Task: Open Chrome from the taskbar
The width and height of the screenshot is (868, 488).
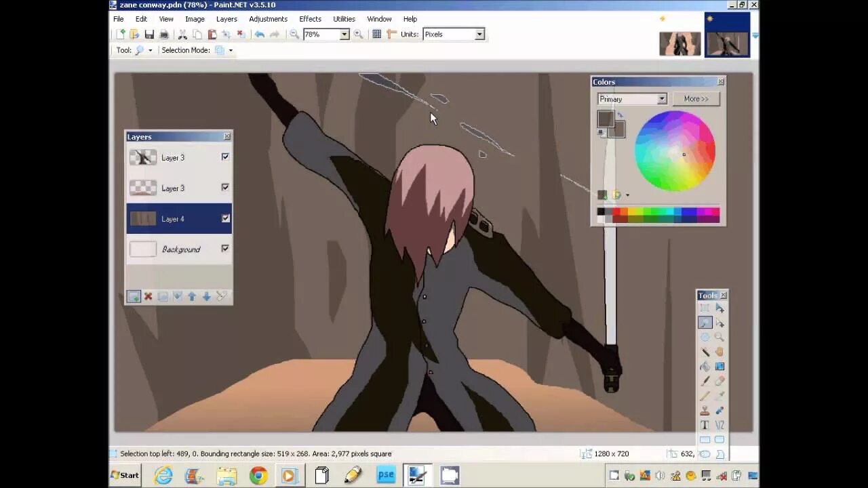Action: click(x=258, y=476)
